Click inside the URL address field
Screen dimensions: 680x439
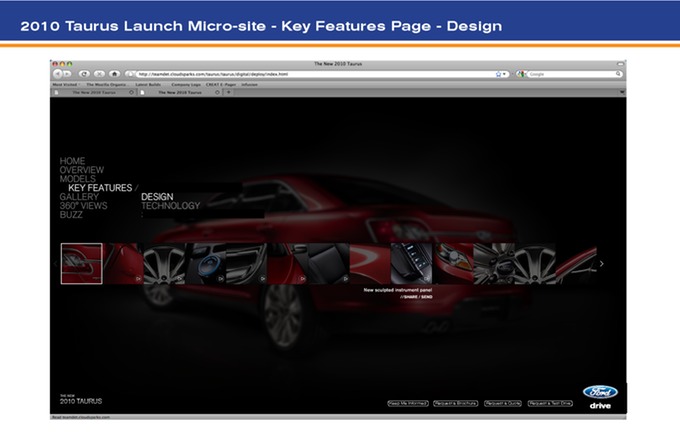pos(317,74)
